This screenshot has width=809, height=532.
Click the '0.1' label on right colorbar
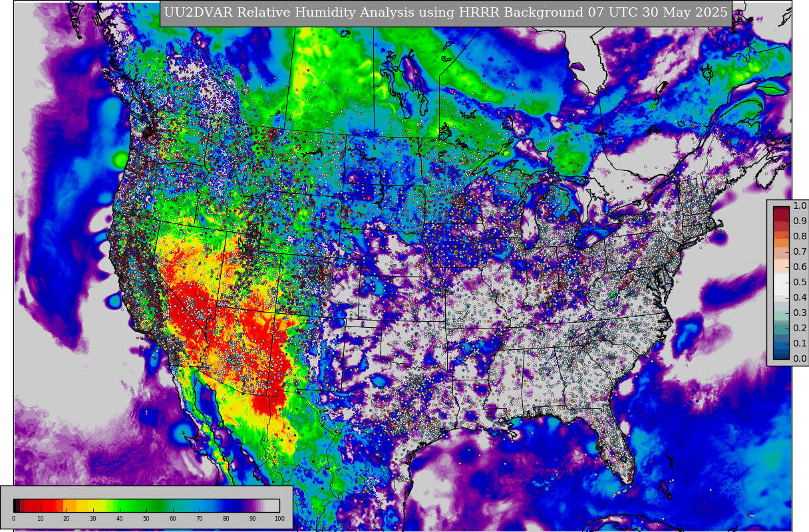799,343
